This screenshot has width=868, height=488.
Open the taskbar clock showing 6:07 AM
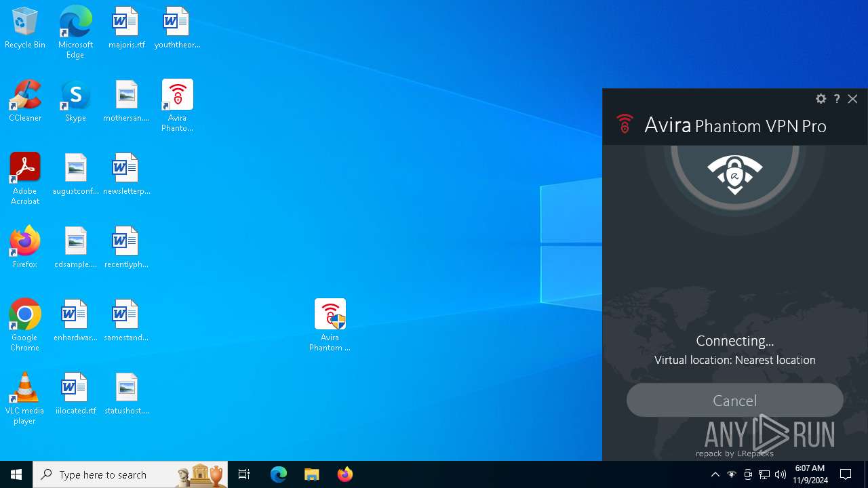pyautogui.click(x=810, y=474)
